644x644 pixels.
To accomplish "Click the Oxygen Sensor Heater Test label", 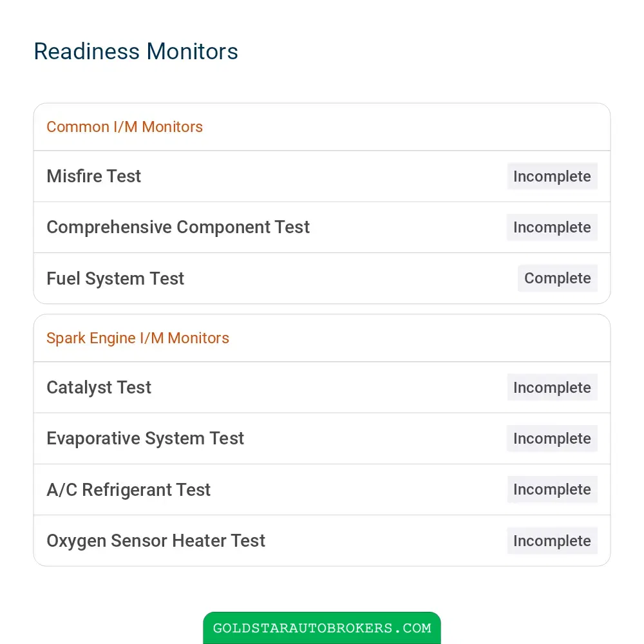I will point(156,540).
